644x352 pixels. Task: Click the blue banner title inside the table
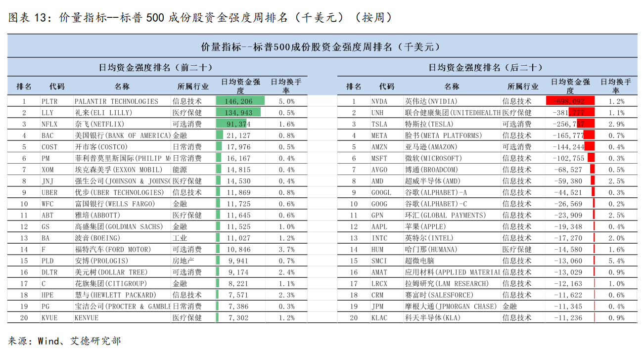pos(320,47)
